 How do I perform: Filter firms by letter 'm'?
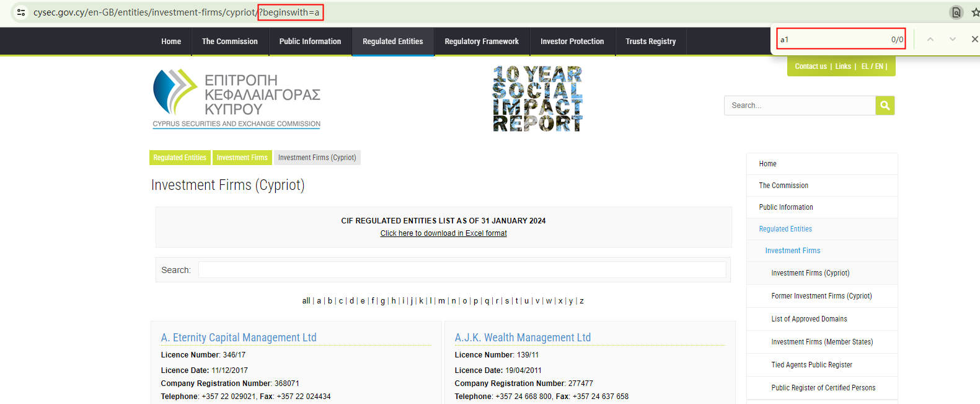(441, 301)
